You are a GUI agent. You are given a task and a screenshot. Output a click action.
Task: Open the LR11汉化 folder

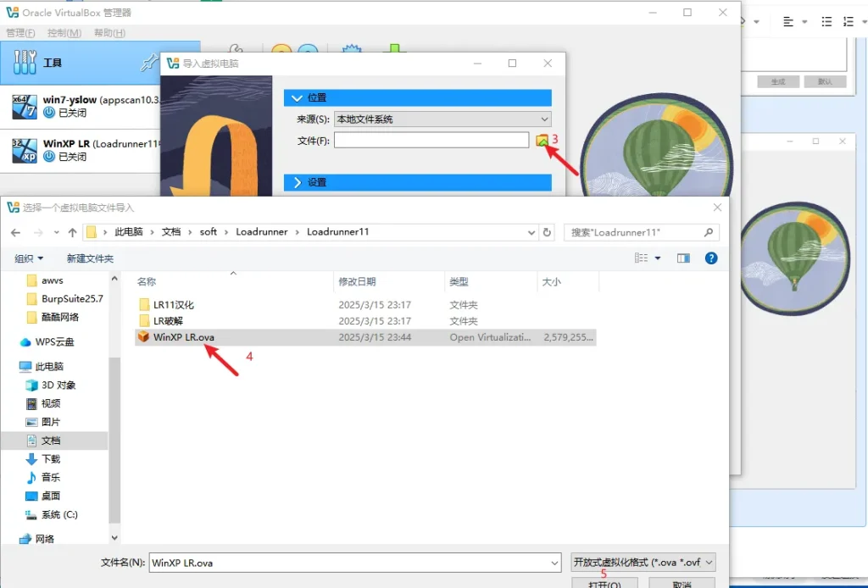pos(173,305)
